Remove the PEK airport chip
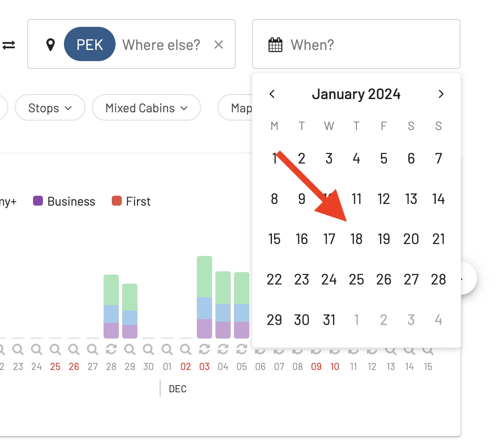496x448 pixels. (x=90, y=44)
